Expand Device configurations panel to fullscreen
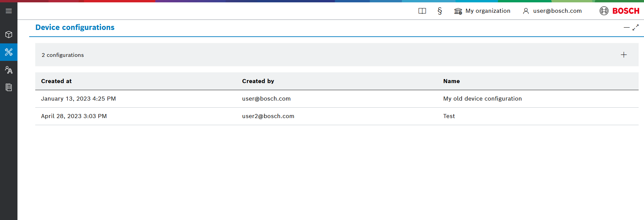Viewport: 644px width, 220px height. tap(636, 28)
